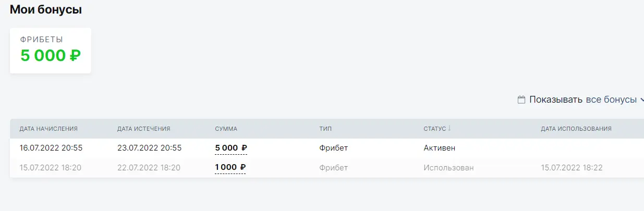Click the 15.07.2022 18:22 usage date
This screenshot has width=644, height=211.
(572, 168)
